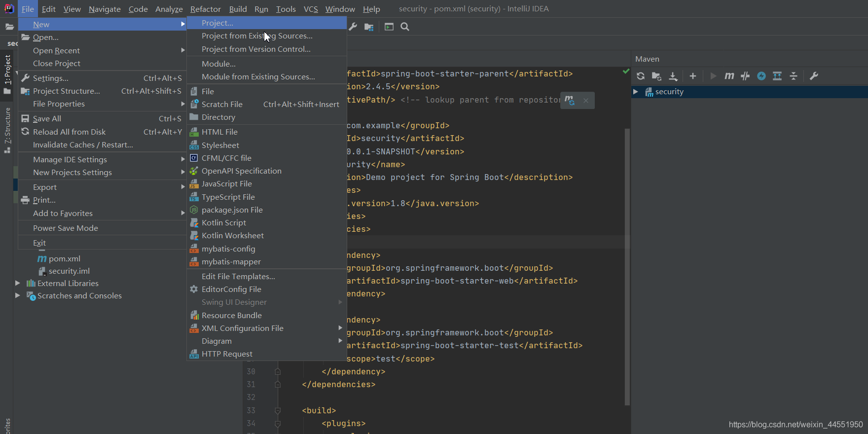Click line number 31 in gutter
The height and width of the screenshot is (434, 868).
[251, 384]
